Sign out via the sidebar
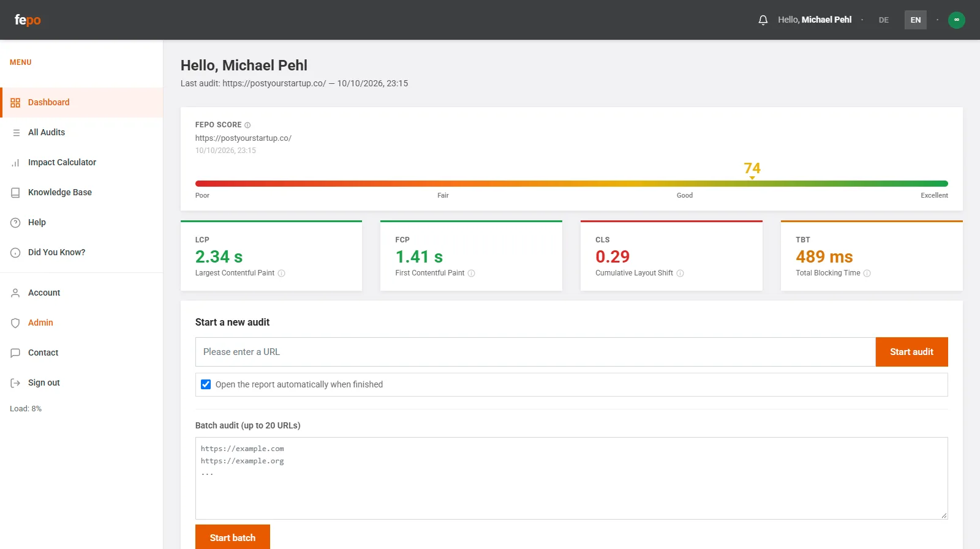 [82, 383]
